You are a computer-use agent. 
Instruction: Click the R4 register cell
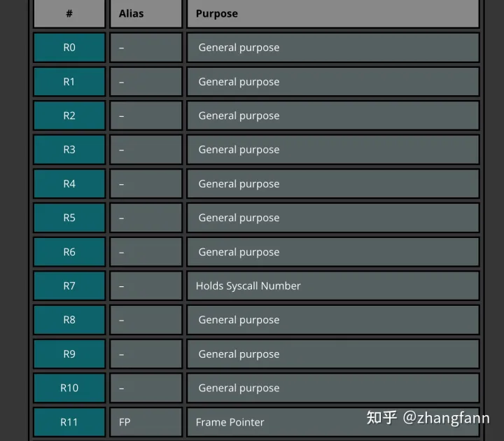click(69, 184)
